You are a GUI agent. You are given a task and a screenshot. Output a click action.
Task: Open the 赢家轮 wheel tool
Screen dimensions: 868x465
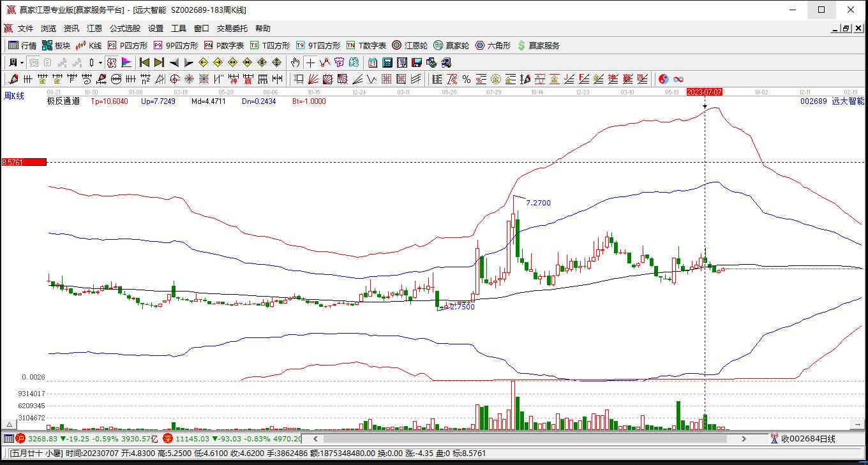451,45
